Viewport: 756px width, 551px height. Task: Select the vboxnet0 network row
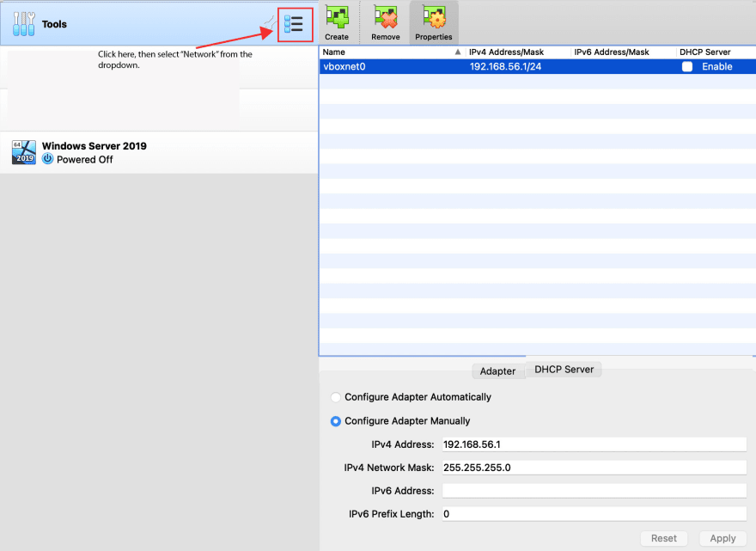click(538, 66)
